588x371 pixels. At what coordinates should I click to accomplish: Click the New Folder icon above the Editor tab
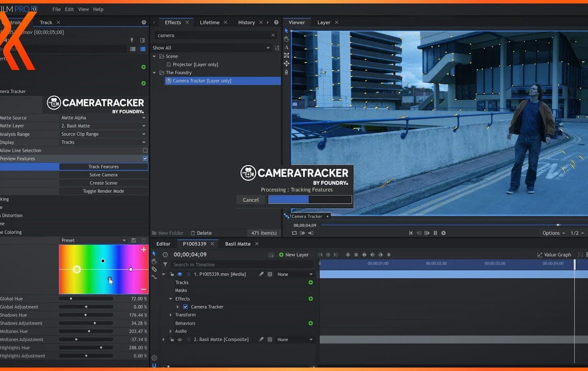point(154,233)
